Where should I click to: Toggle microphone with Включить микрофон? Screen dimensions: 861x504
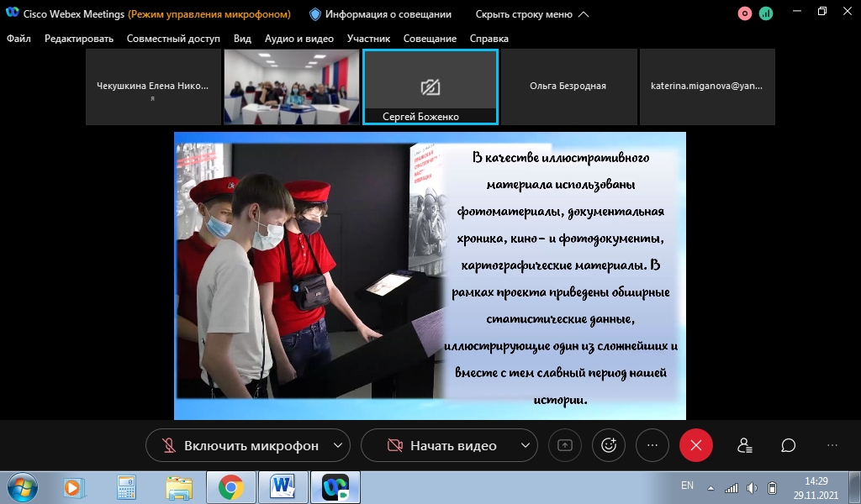tap(240, 445)
